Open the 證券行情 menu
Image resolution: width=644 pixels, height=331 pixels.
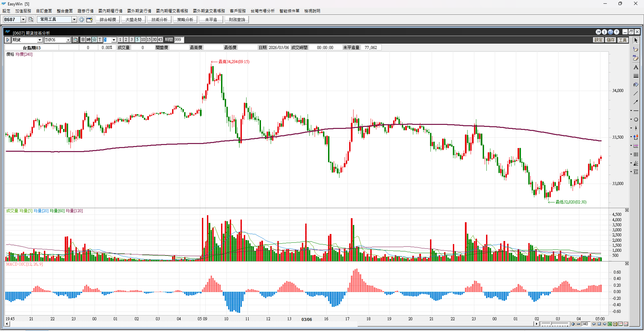(86, 11)
